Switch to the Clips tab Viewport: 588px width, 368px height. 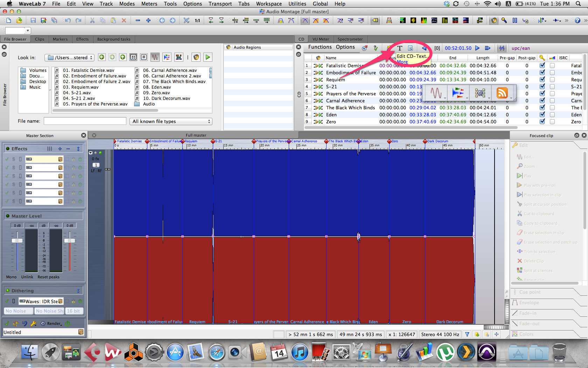(40, 39)
